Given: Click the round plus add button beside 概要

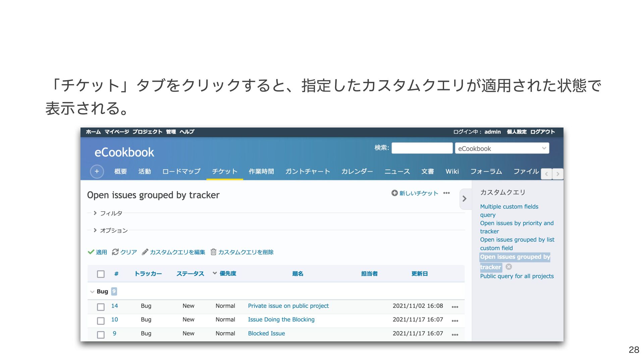Looking at the screenshot, I should [x=97, y=172].
